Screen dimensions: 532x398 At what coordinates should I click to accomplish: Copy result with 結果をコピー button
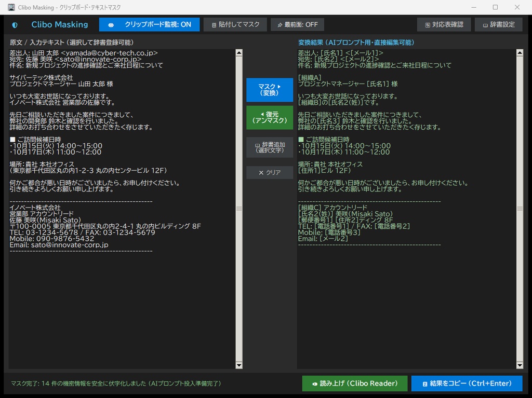coord(467,383)
